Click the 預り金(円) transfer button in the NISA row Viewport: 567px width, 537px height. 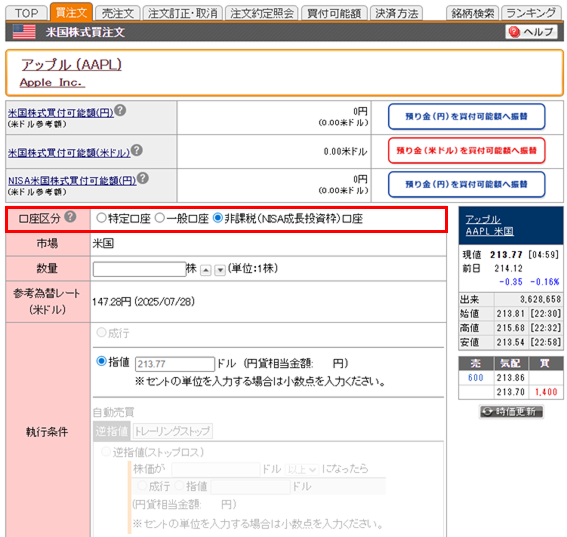pos(466,184)
